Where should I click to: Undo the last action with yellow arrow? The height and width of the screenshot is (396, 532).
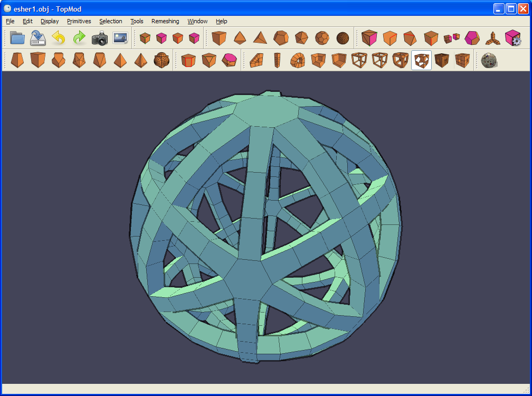pos(59,38)
